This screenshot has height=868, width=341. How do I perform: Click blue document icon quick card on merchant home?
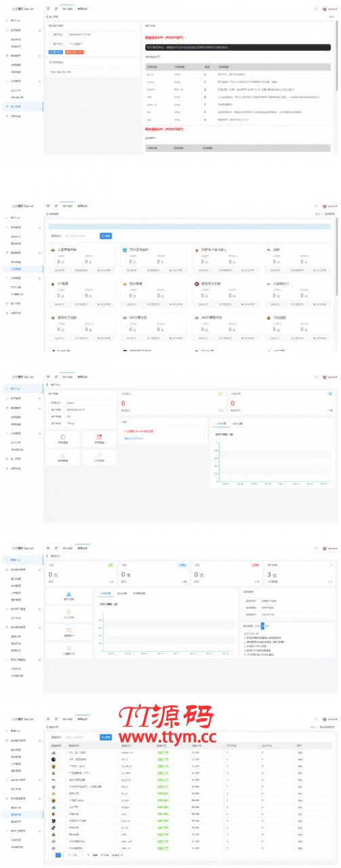coord(63,456)
